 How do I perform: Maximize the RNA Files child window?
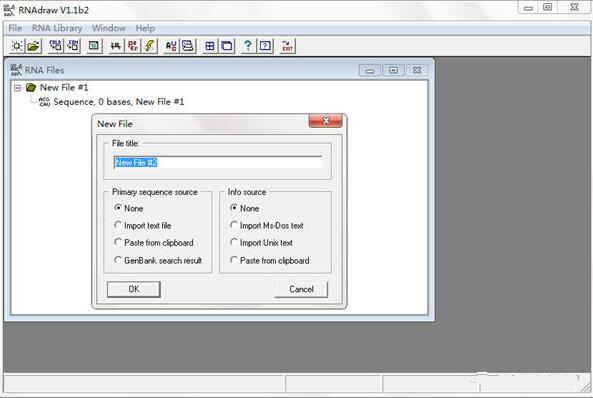[x=394, y=70]
